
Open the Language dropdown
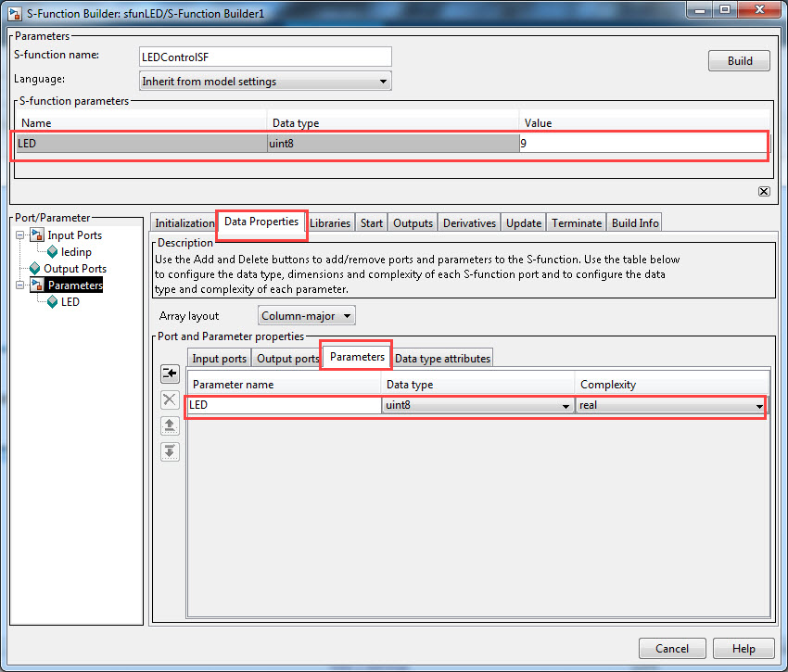(x=382, y=81)
